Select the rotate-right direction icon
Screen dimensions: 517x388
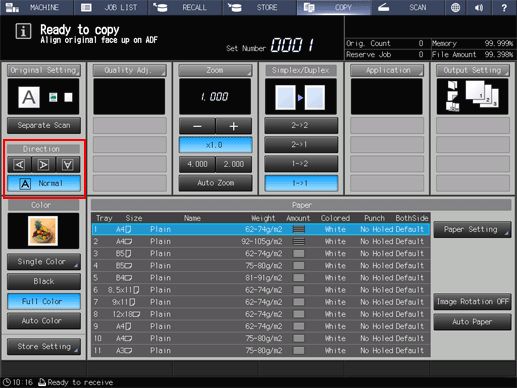[x=44, y=164]
